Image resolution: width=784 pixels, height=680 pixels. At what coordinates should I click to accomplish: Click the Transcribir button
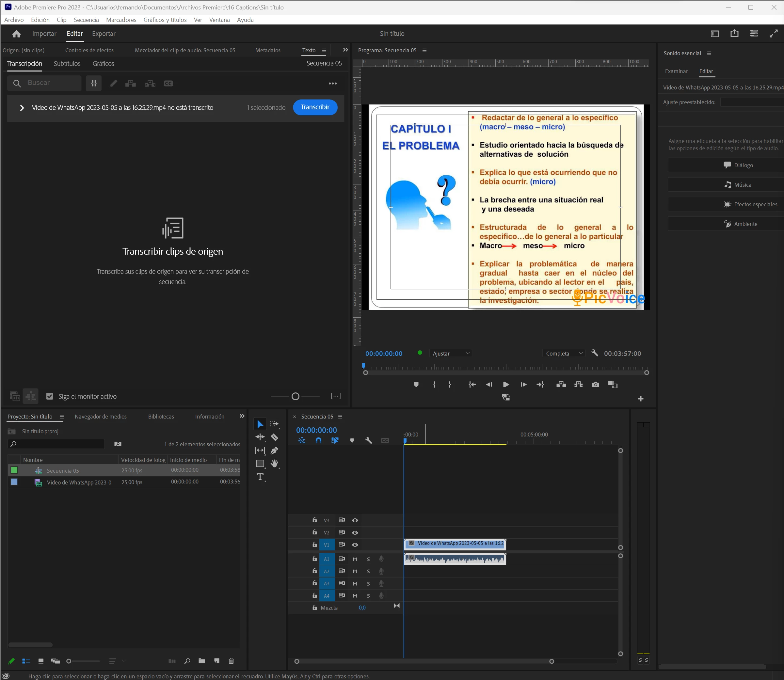pos(315,107)
